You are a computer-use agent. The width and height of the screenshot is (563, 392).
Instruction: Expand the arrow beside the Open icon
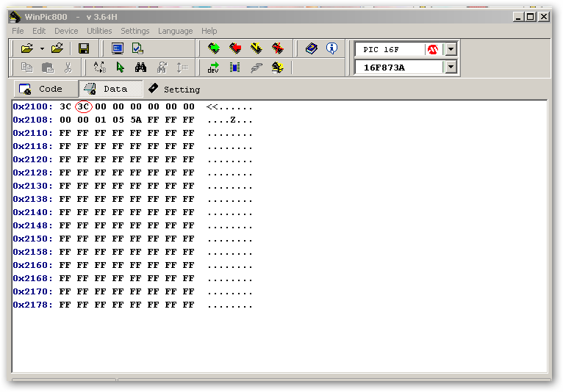42,48
